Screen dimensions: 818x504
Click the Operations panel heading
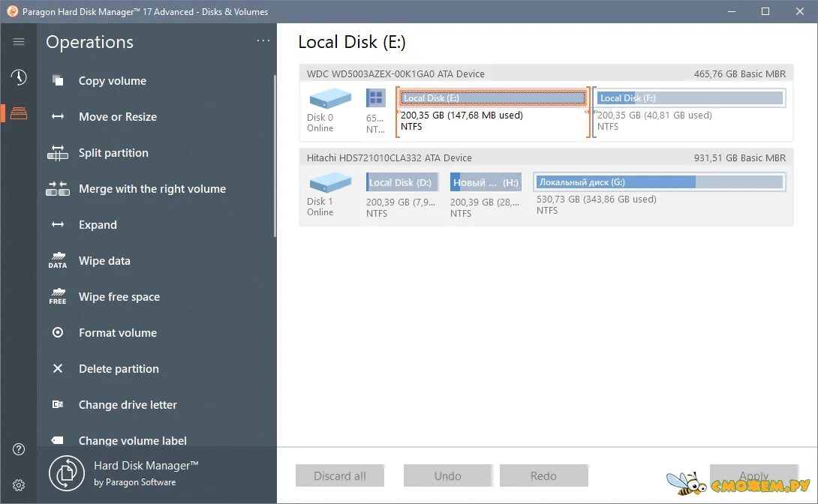(90, 42)
